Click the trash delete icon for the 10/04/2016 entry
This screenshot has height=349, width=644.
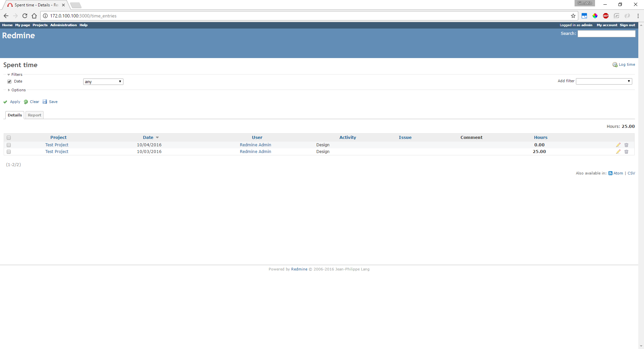coord(626,145)
